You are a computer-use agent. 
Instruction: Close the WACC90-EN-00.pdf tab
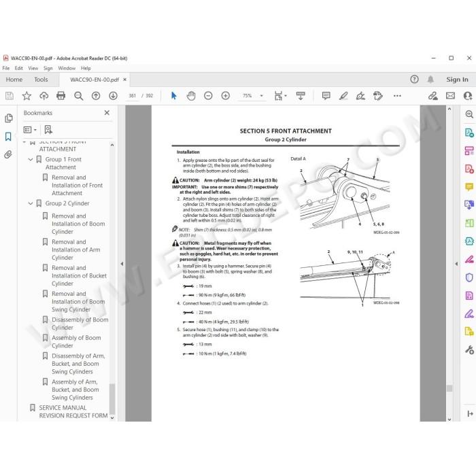pos(124,80)
